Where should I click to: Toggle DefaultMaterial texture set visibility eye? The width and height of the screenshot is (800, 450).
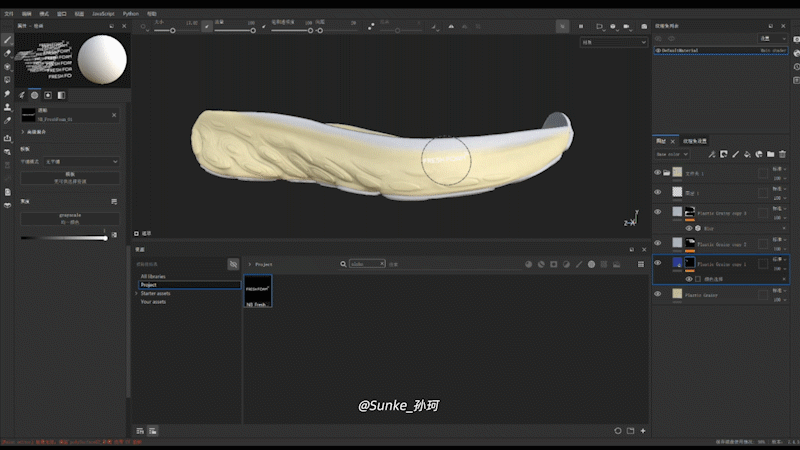tap(658, 51)
